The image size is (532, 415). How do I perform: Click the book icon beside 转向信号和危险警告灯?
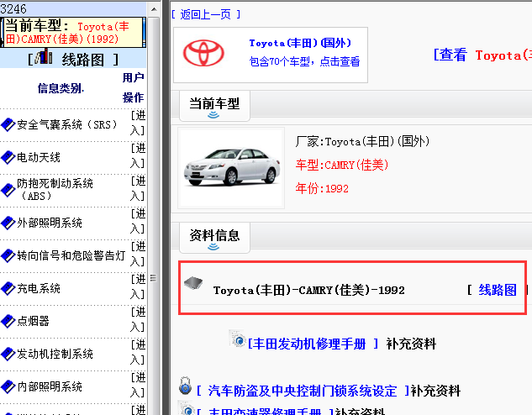tap(8, 255)
